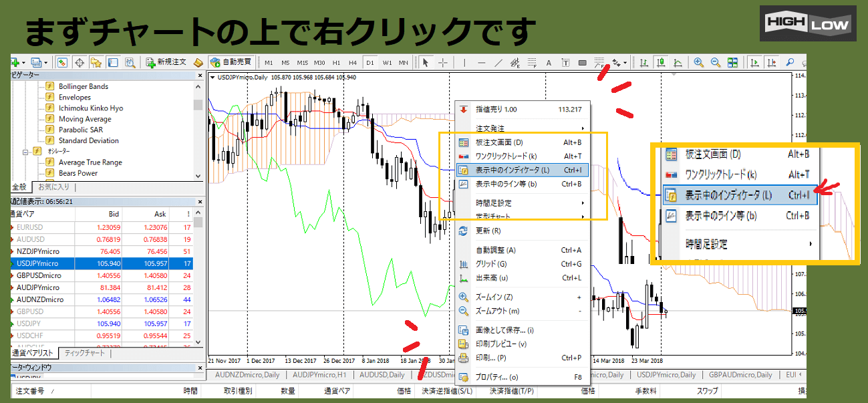Viewport: 868px width, 403px height.
Task: Collapse the オシレーター tree node
Action: click(26, 152)
